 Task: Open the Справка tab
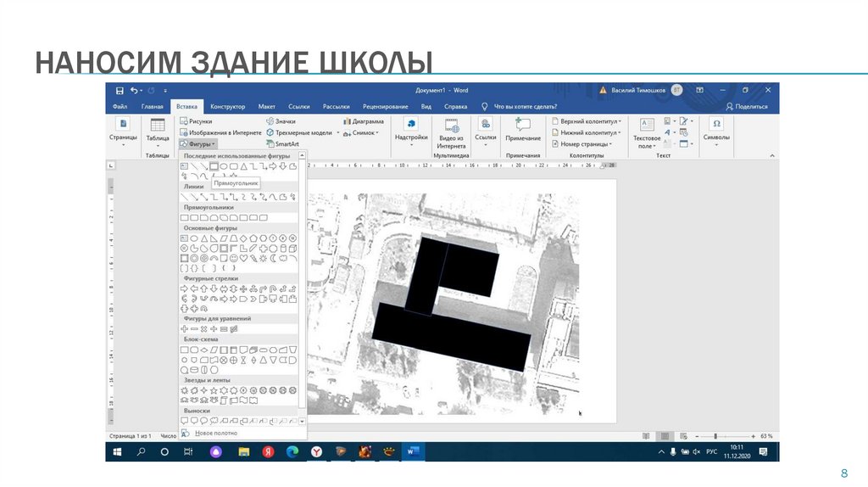coord(455,106)
